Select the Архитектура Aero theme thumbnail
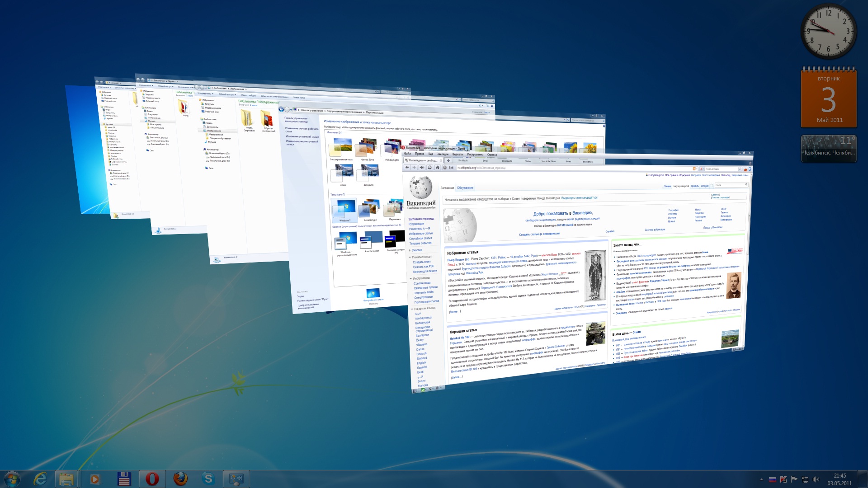This screenshot has height=488, width=868. tap(370, 209)
